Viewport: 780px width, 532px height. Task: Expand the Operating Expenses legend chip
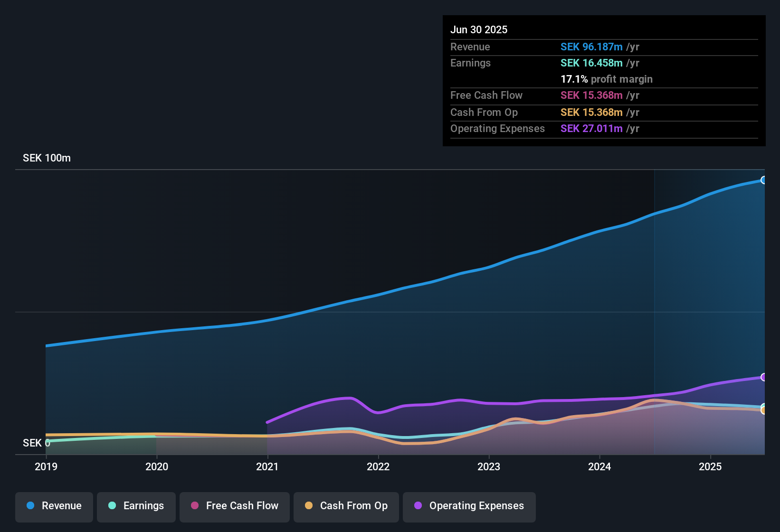[469, 506]
